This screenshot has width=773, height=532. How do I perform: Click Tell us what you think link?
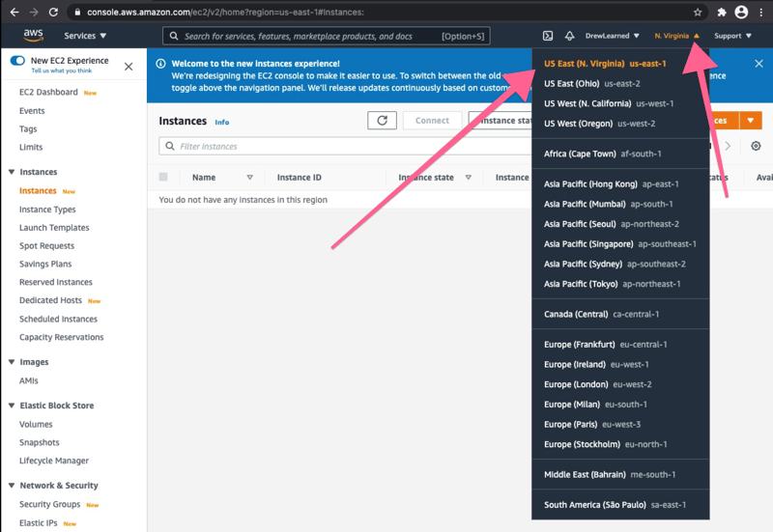(62, 70)
